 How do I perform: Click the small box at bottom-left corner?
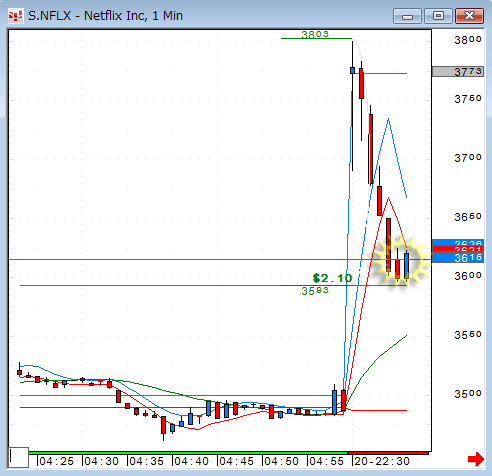click(18, 457)
